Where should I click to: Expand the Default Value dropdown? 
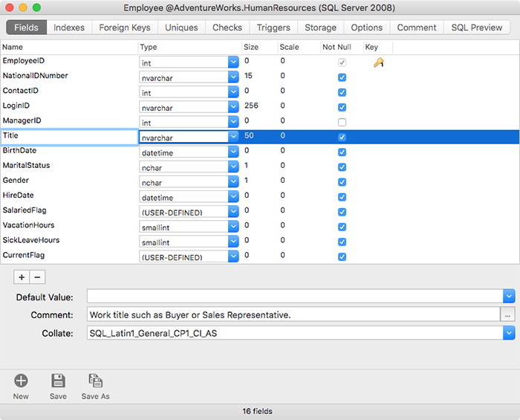[509, 296]
